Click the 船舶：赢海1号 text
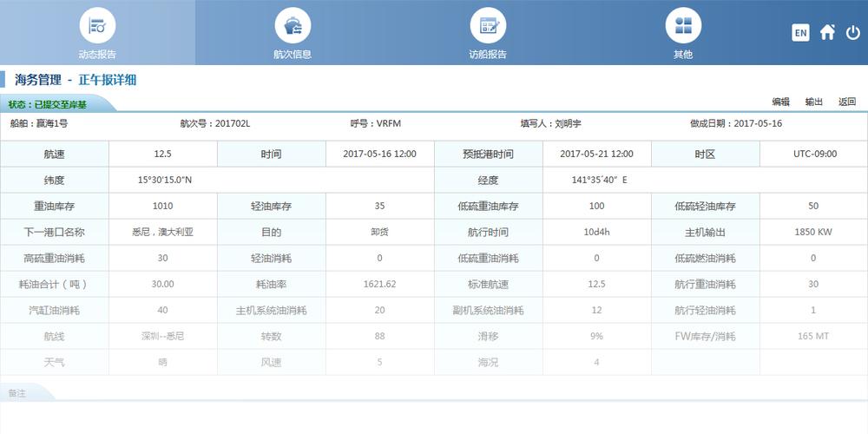Viewport: 868px width, 434px height. point(39,123)
